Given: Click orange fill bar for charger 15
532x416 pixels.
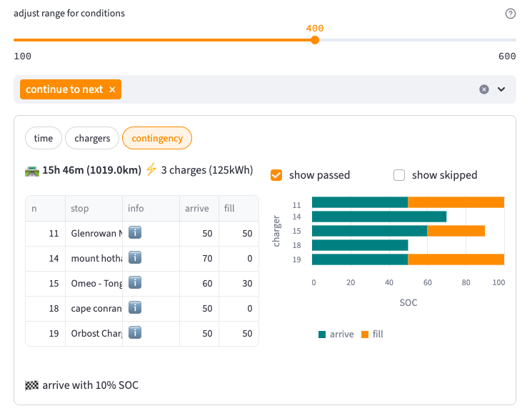Looking at the screenshot, I should pyautogui.click(x=456, y=231).
